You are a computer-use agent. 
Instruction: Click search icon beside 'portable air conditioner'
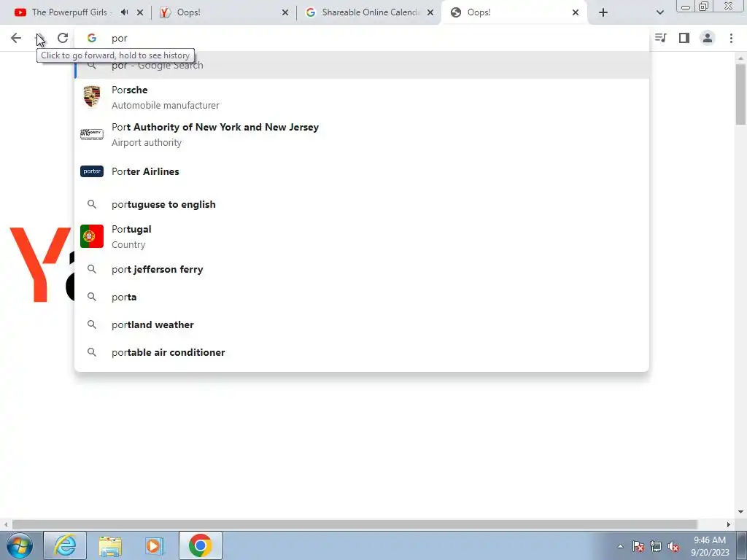[x=92, y=352]
